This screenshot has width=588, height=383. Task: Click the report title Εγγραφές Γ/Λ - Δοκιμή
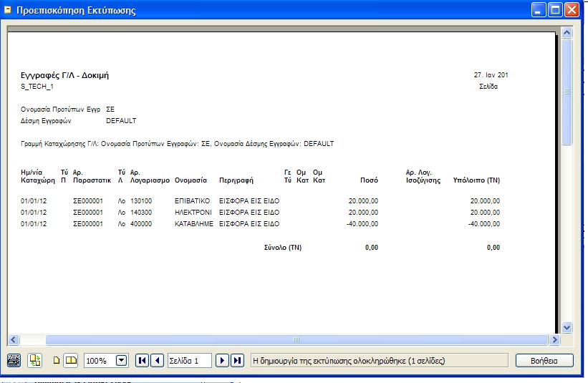64,75
